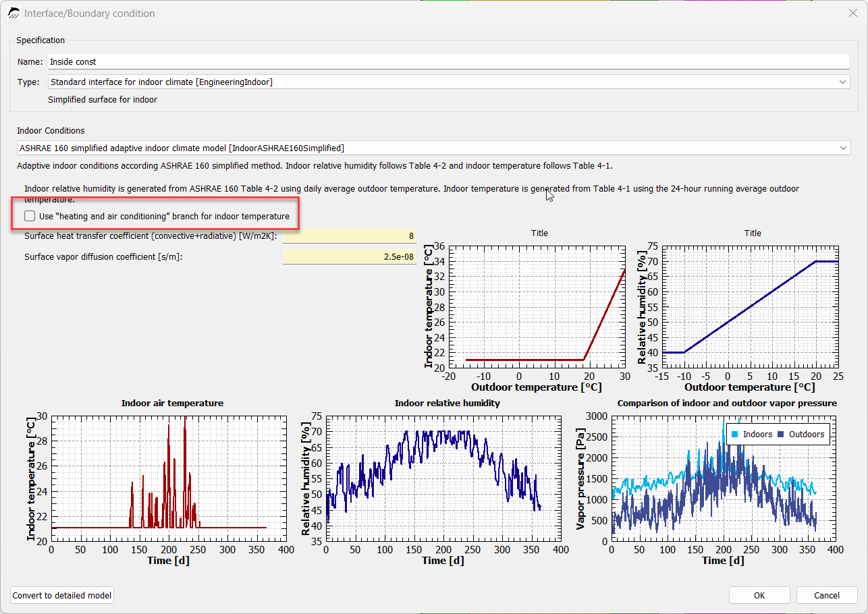Open the interface Type dropdown
The image size is (868, 614).
coord(448,82)
